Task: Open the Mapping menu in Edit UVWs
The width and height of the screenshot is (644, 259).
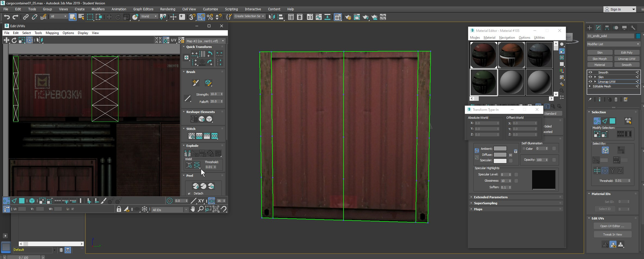Action: [52, 33]
